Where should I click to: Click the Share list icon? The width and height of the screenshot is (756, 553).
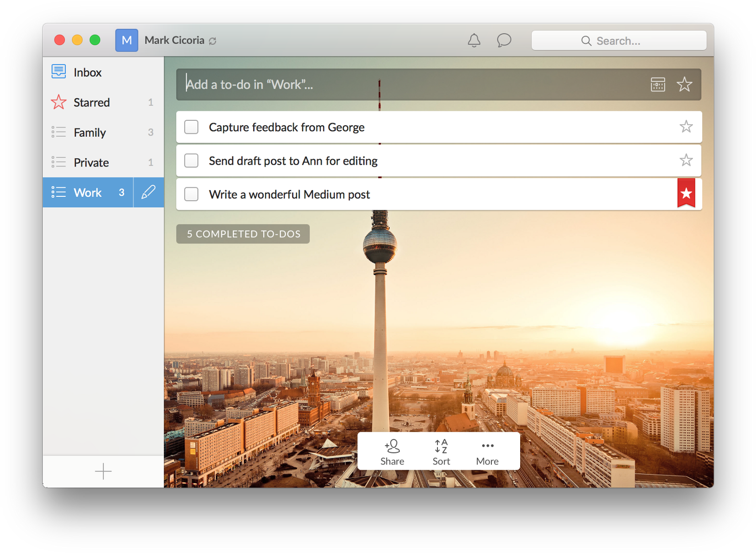[x=392, y=452]
